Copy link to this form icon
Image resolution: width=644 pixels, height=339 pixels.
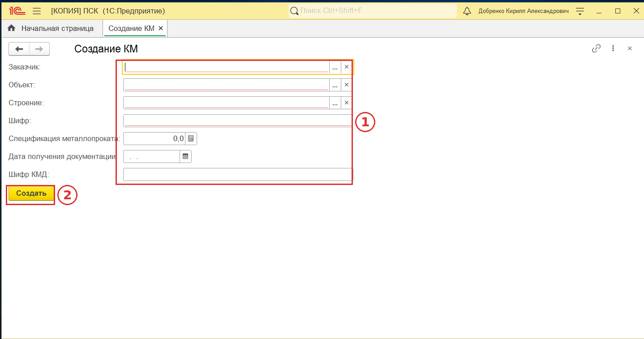(x=596, y=48)
